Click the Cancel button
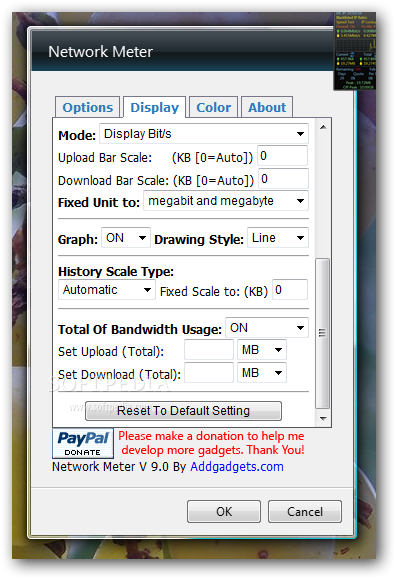Screen dimensions: 396x579 305,511
